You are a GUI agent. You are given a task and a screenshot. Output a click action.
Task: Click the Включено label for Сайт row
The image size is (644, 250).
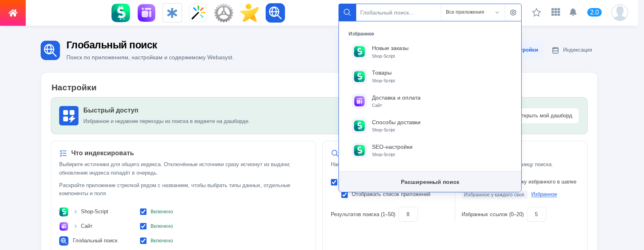pos(162,226)
